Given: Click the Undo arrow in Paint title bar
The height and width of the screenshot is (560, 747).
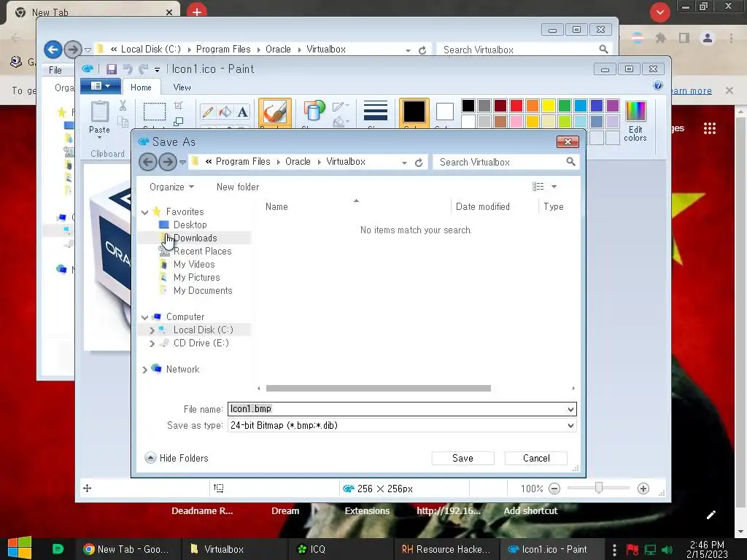Looking at the screenshot, I should pyautogui.click(x=128, y=69).
